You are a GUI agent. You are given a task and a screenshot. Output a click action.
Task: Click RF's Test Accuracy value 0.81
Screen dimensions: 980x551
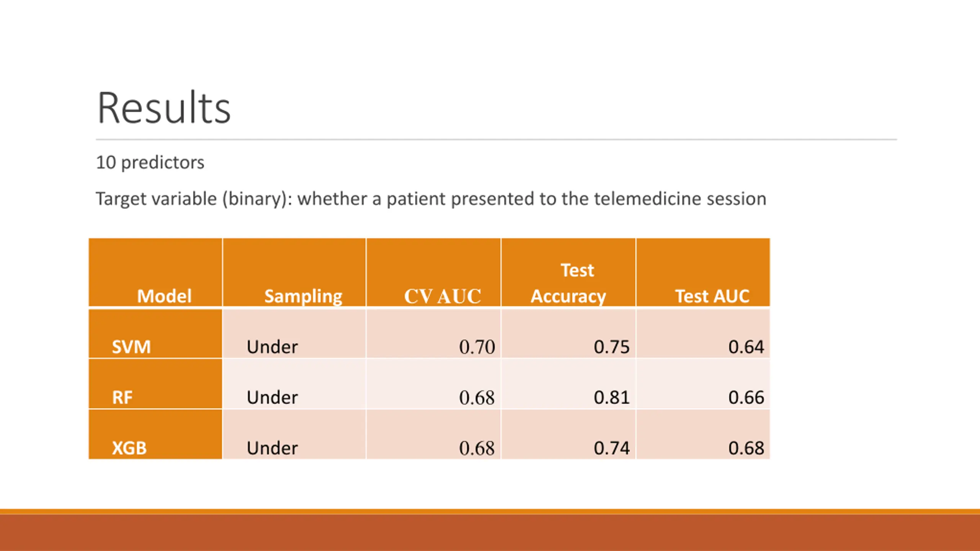[x=611, y=397]
